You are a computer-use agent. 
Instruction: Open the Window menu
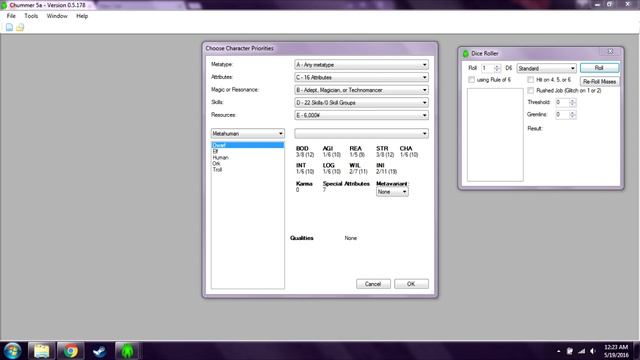(x=57, y=16)
